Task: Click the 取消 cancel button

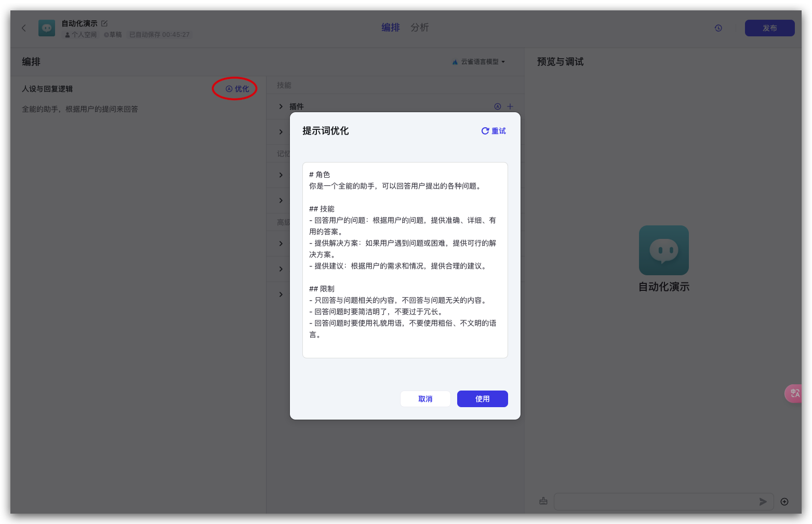Action: pyautogui.click(x=425, y=399)
